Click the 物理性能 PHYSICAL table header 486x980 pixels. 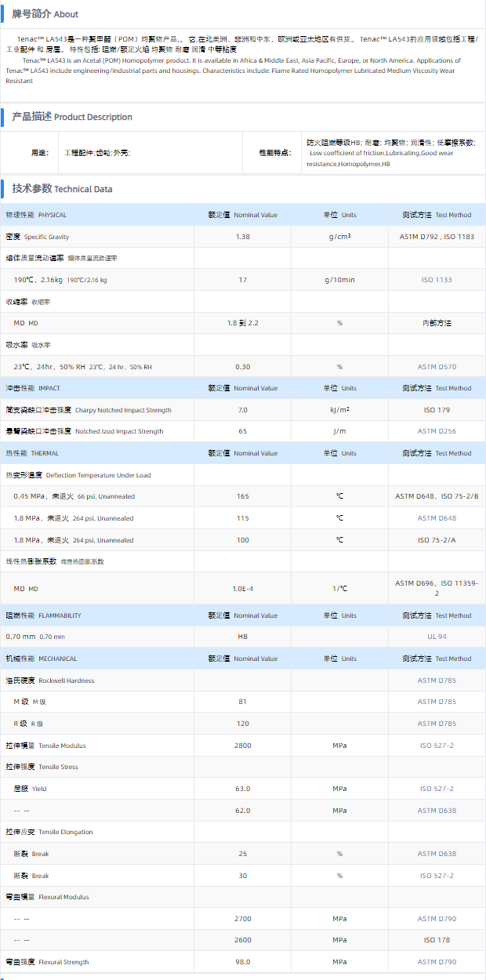36,215
